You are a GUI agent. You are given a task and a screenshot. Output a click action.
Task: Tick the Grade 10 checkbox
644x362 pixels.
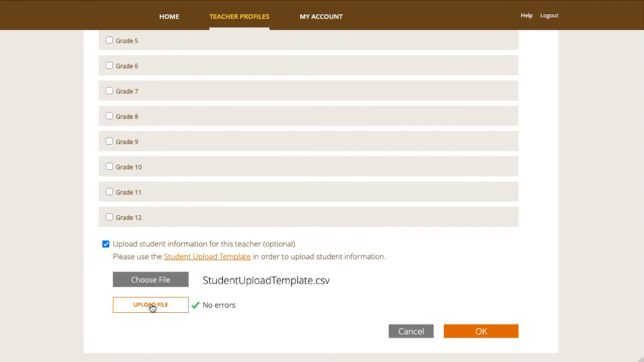point(109,166)
